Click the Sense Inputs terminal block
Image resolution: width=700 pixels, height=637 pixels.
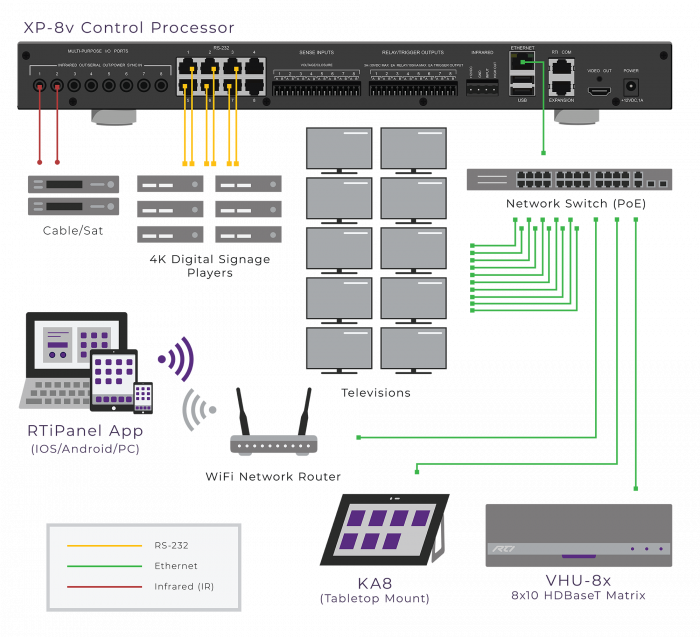315,86
